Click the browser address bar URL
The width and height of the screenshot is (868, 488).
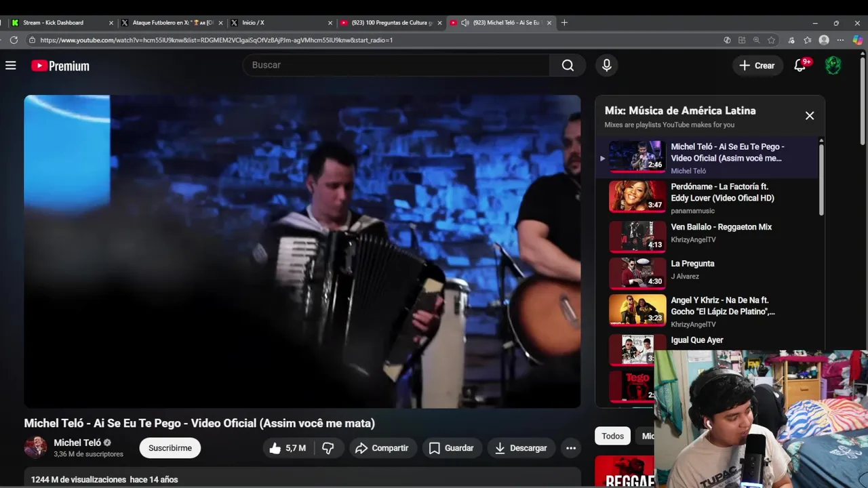tap(216, 40)
